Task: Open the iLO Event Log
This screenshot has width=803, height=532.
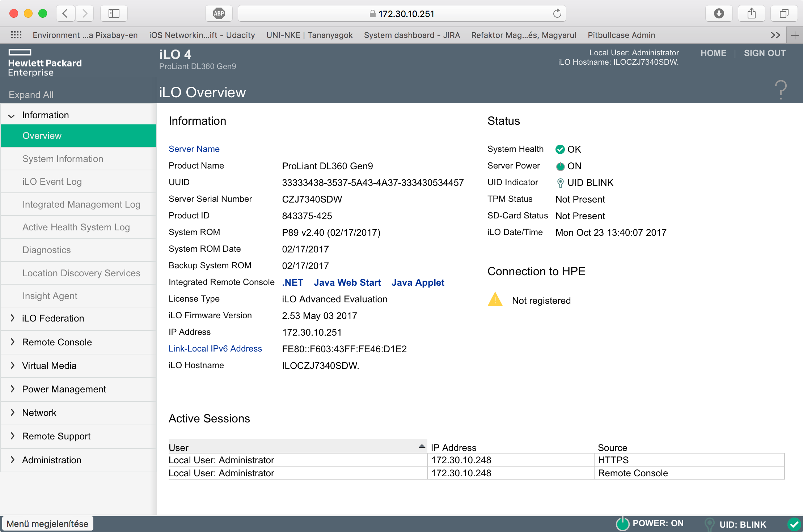Action: 79,182
